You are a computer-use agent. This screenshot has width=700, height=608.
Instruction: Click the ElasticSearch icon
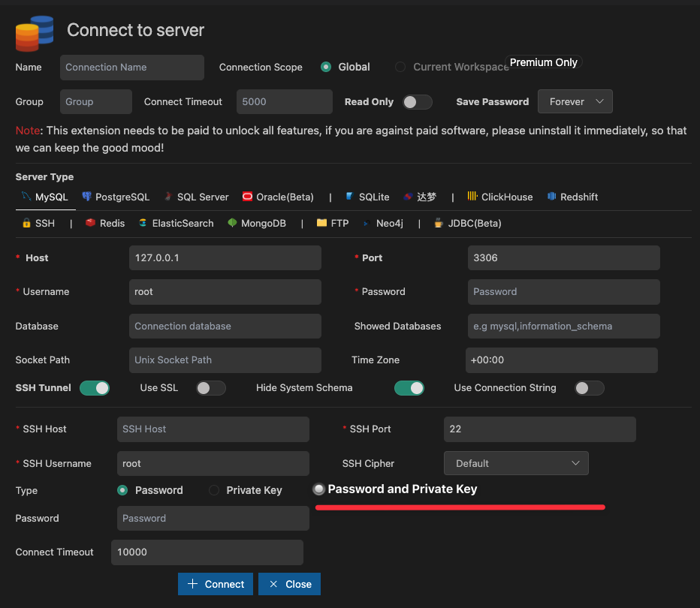pos(143,223)
